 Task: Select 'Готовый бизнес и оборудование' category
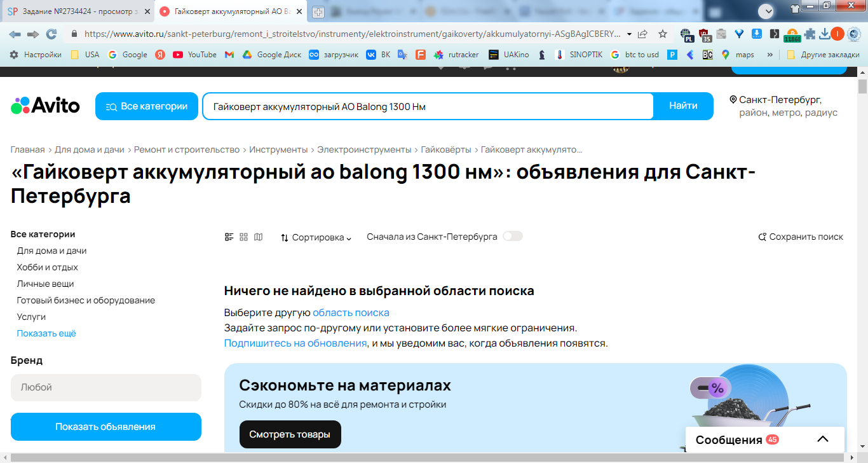pos(86,300)
